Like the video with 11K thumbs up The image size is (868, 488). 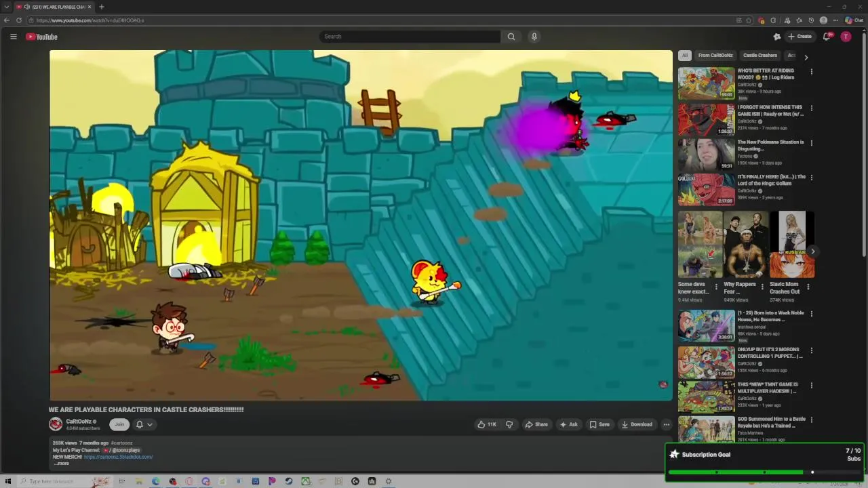487,424
